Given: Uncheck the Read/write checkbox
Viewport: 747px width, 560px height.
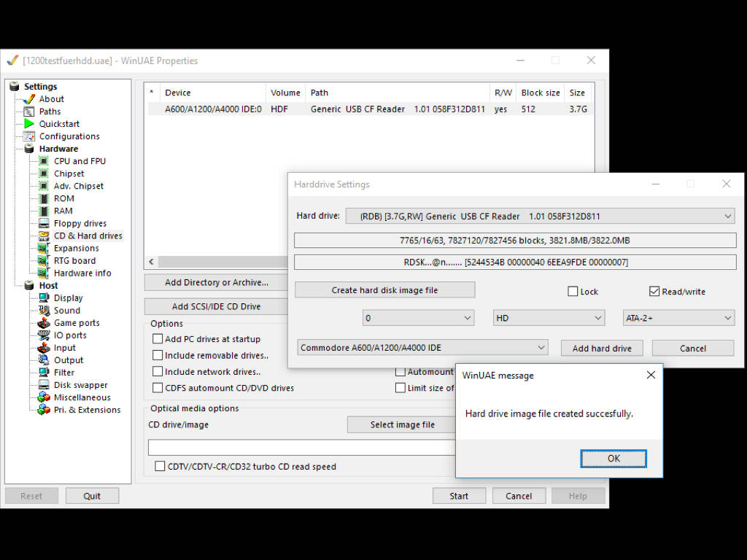Looking at the screenshot, I should pyautogui.click(x=654, y=292).
